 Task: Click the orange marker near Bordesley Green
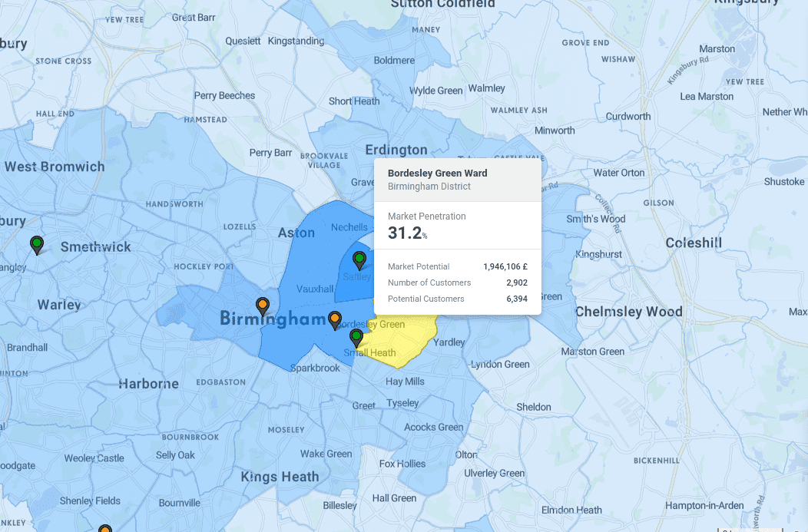click(x=334, y=316)
